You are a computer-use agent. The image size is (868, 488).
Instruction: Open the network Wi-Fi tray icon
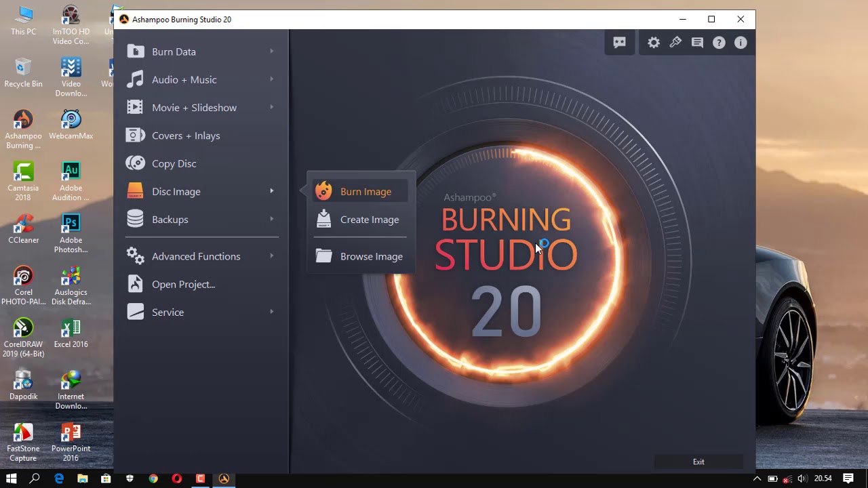click(787, 479)
